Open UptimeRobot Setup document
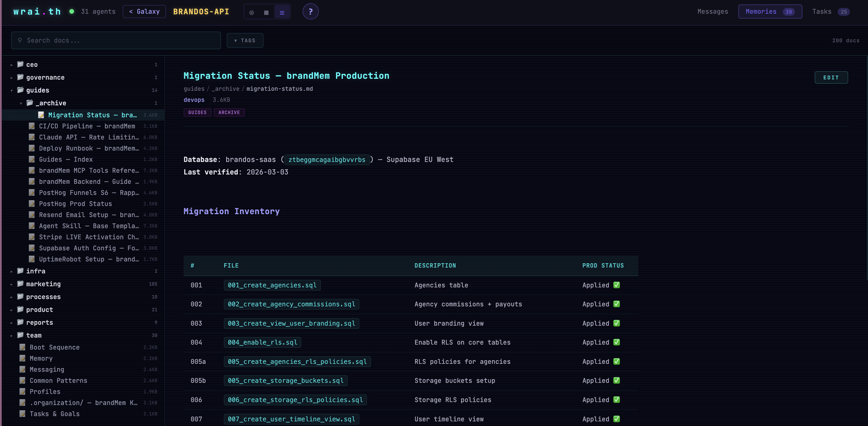Viewport: 868px width, 426px height. point(83,259)
